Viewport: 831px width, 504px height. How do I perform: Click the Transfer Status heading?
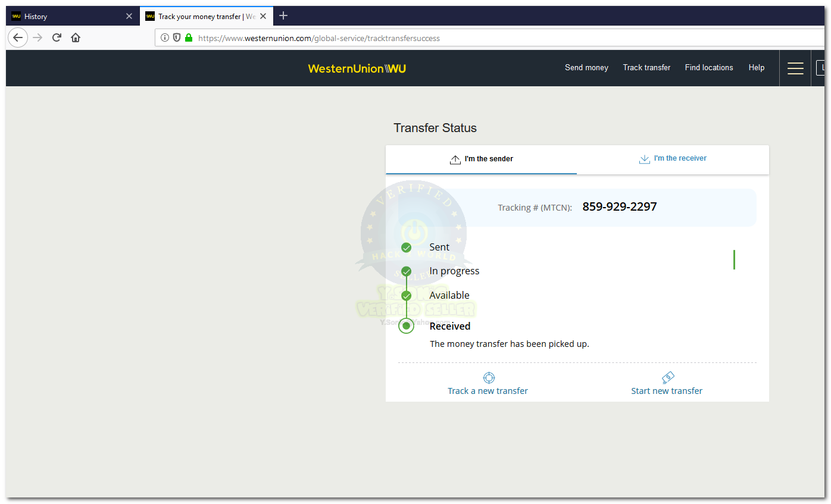pos(435,128)
